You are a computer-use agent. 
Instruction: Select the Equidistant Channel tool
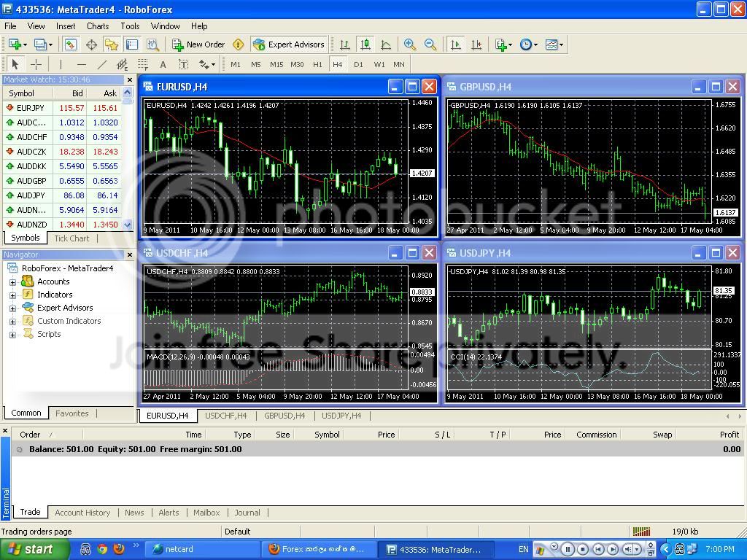pyautogui.click(x=123, y=64)
